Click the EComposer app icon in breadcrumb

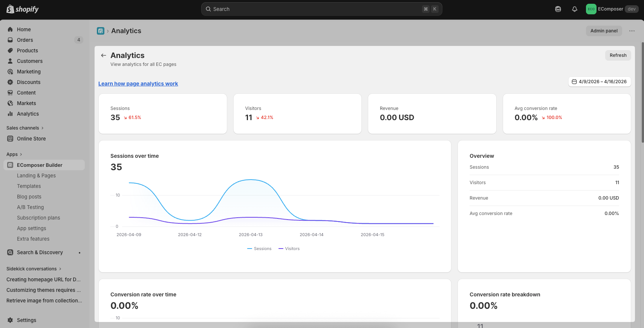point(101,31)
